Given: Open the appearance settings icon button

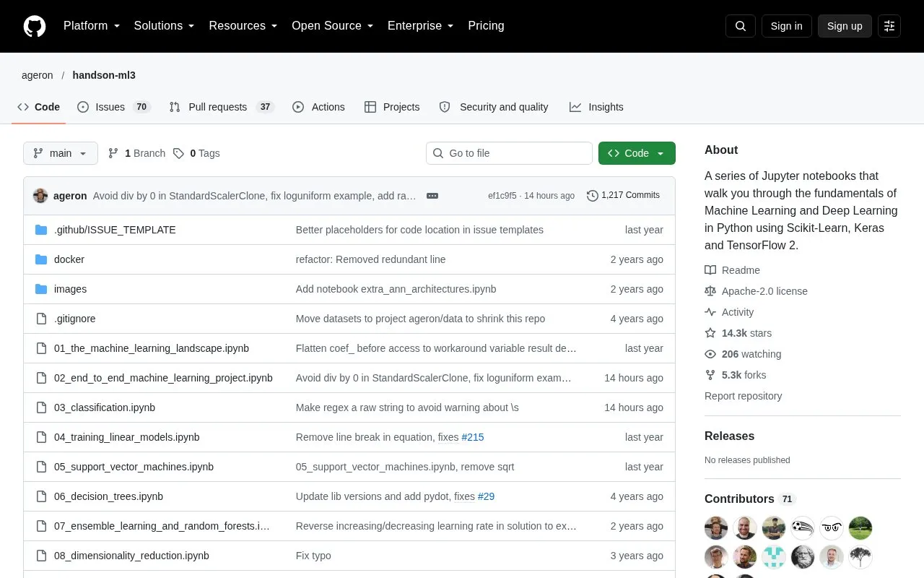Looking at the screenshot, I should click(x=889, y=26).
